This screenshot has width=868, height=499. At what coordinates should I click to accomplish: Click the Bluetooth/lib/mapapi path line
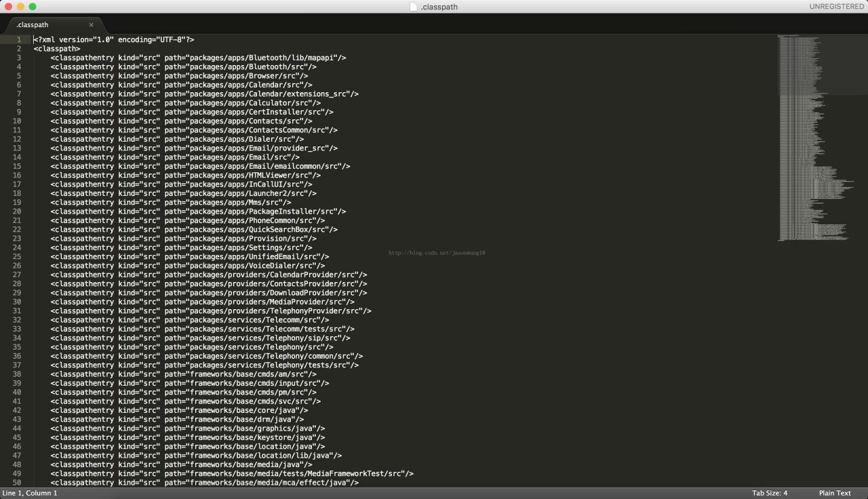(198, 58)
